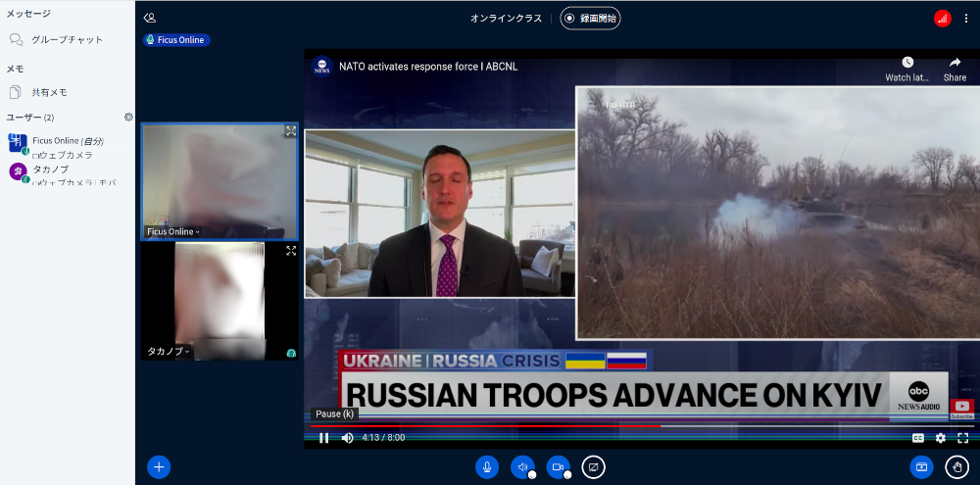The height and width of the screenshot is (485, 980).
Task: Make the Ficus Online webcam fullscreen
Action: [x=291, y=131]
